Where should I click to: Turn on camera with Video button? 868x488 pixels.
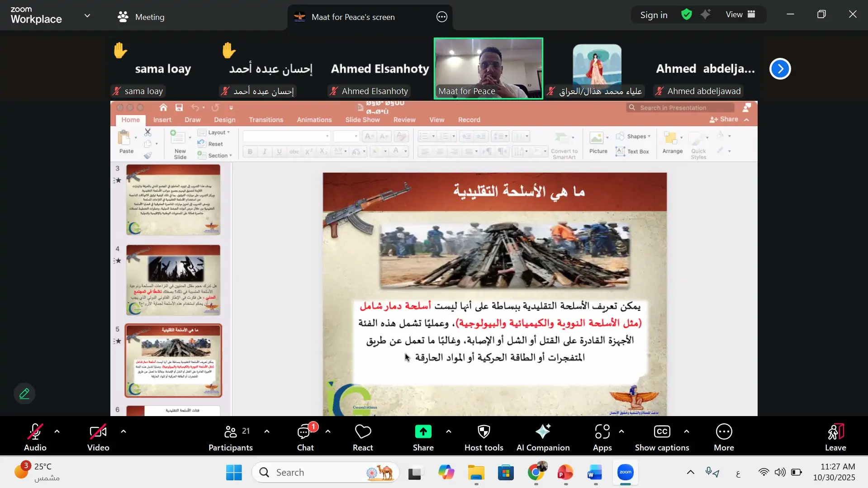[x=98, y=437]
